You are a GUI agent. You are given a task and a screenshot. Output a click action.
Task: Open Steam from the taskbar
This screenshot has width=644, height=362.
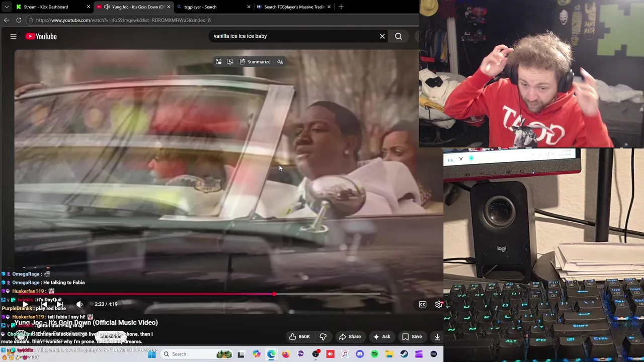[404, 354]
